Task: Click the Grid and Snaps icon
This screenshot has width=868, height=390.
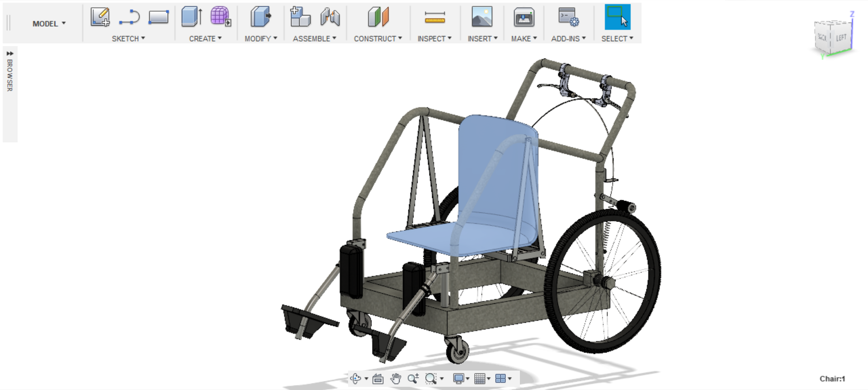Action: [x=480, y=378]
